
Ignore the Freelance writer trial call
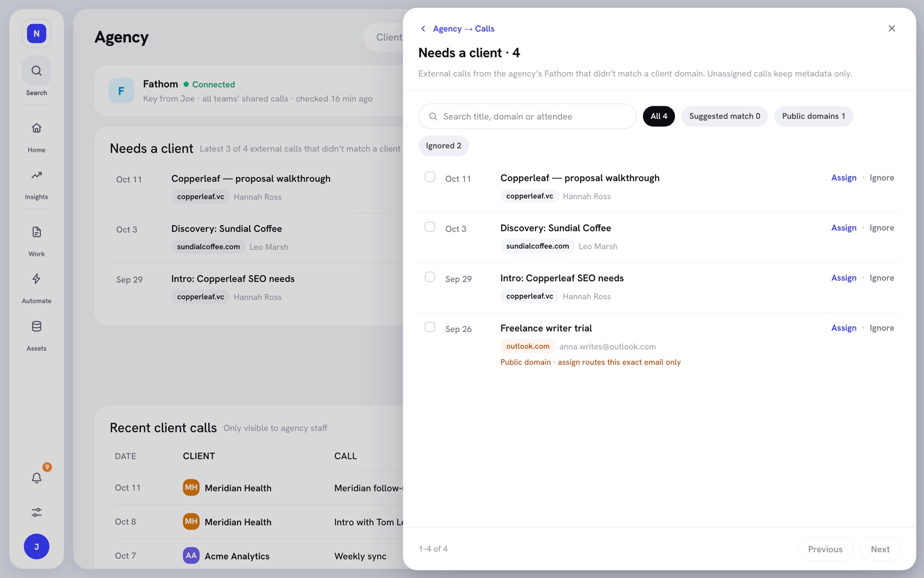click(881, 328)
